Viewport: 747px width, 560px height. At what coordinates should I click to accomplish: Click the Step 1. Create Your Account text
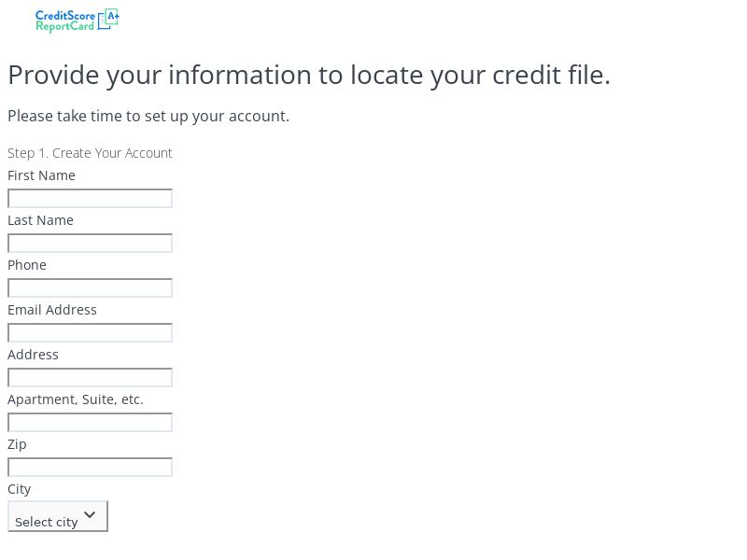coord(90,152)
